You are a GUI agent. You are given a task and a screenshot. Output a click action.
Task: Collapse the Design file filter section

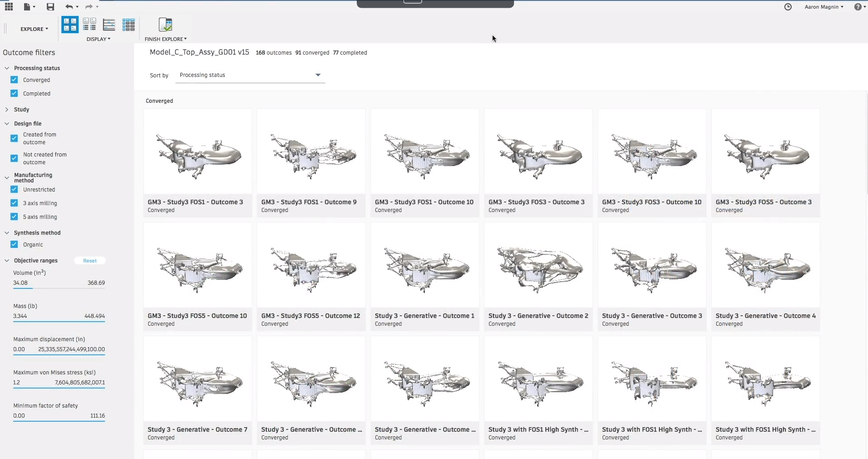tap(7, 124)
